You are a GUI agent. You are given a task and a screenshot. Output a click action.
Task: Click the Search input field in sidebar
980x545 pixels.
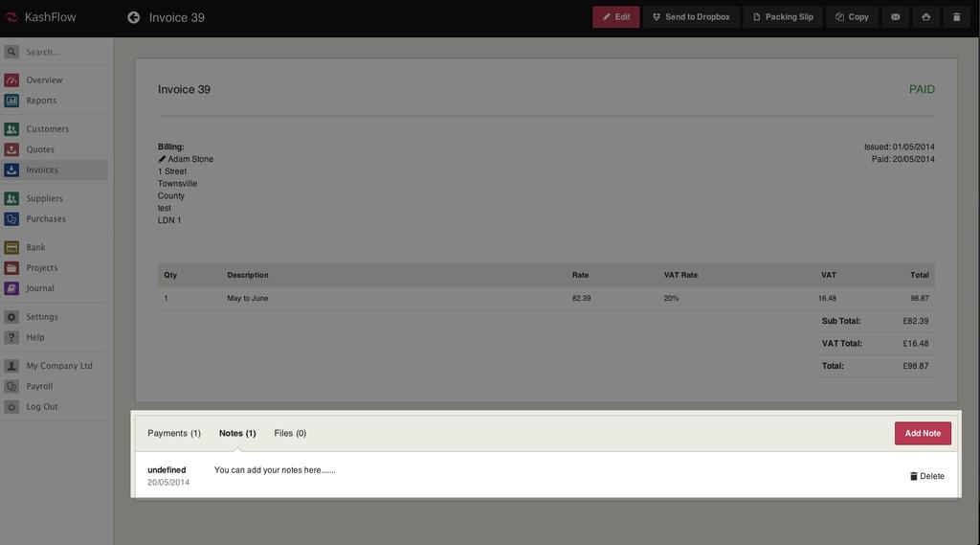(x=62, y=52)
